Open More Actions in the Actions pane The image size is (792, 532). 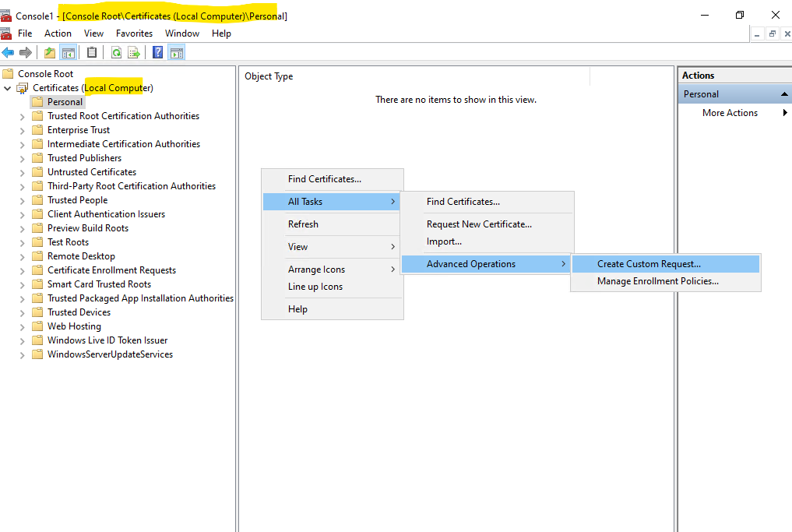coord(735,113)
